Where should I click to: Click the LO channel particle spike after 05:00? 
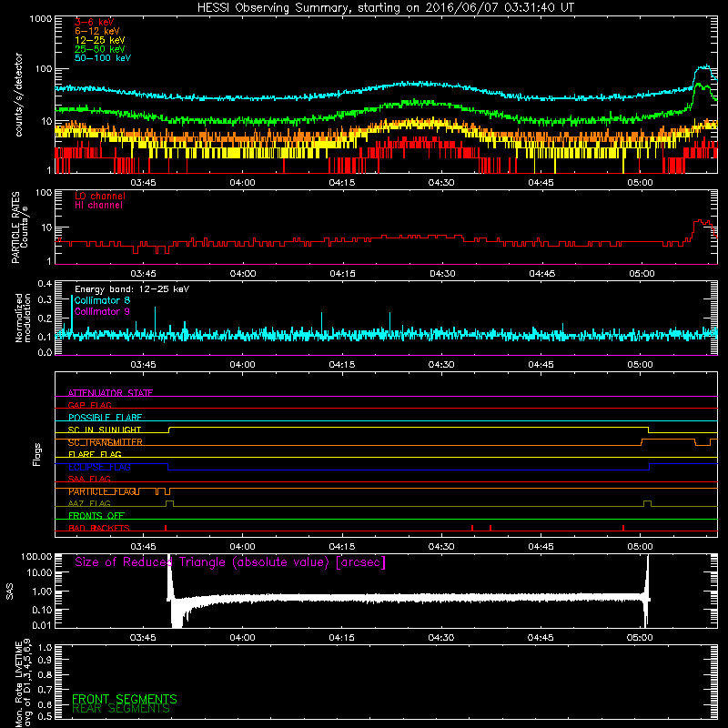pos(702,222)
